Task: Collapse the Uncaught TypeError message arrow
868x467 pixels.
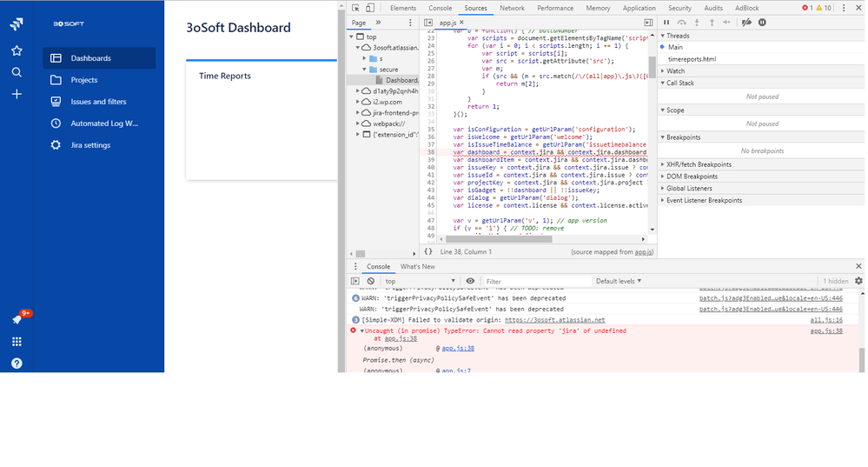Action: (362, 331)
